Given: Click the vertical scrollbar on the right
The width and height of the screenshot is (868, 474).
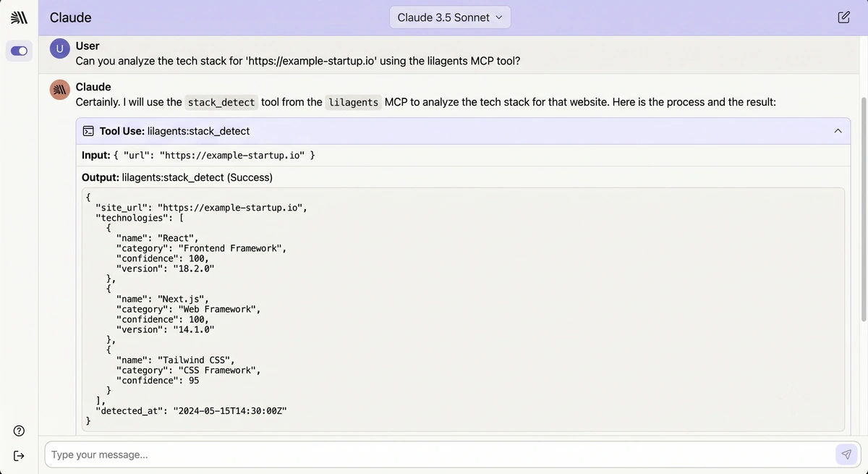Looking at the screenshot, I should (863, 210).
